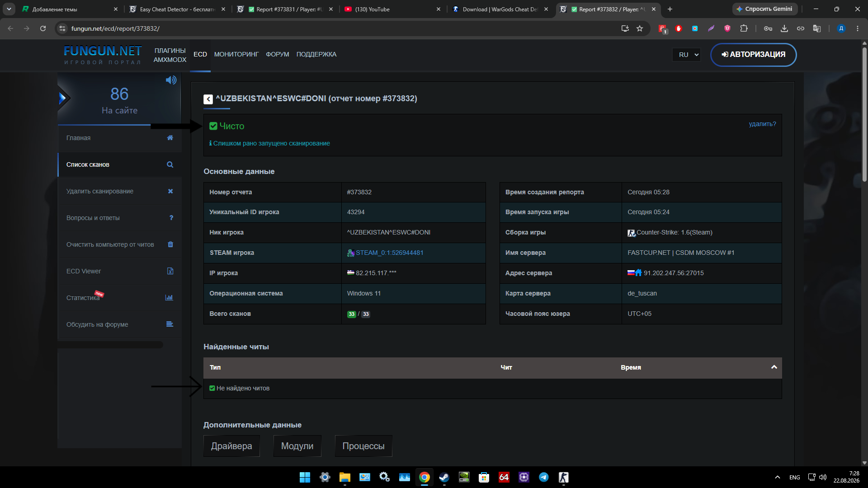Open the Chrome profile avatar
Image resolution: width=868 pixels, height=488 pixels.
pyautogui.click(x=841, y=28)
